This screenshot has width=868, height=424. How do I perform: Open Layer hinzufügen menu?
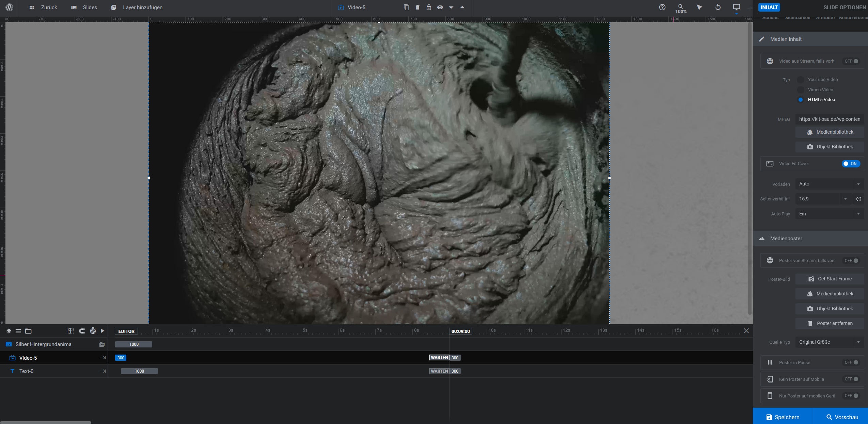(137, 7)
